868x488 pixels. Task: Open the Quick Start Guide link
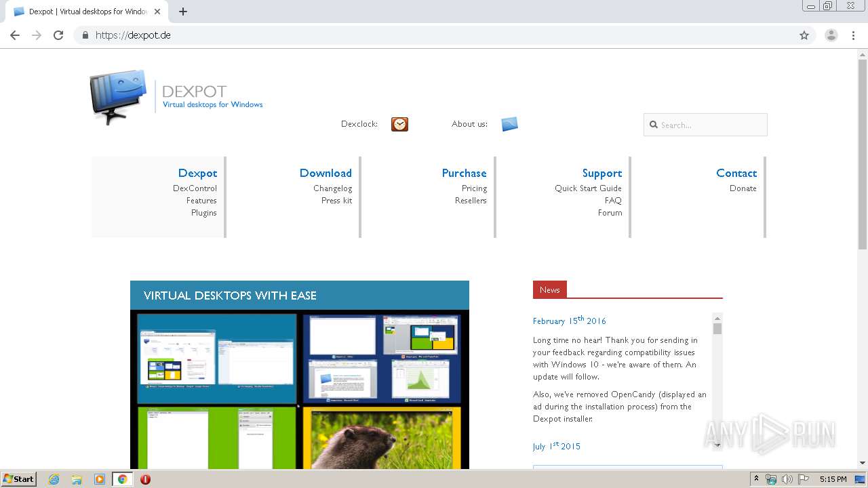[x=588, y=188]
